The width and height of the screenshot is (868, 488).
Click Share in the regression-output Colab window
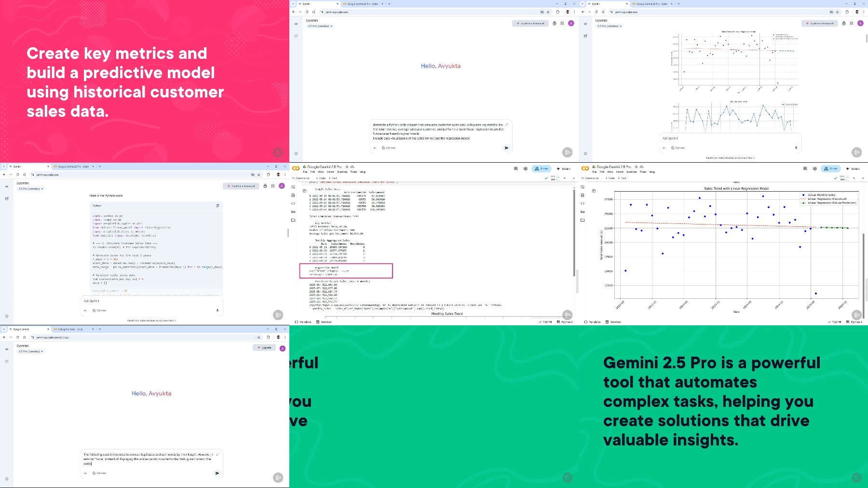click(542, 168)
